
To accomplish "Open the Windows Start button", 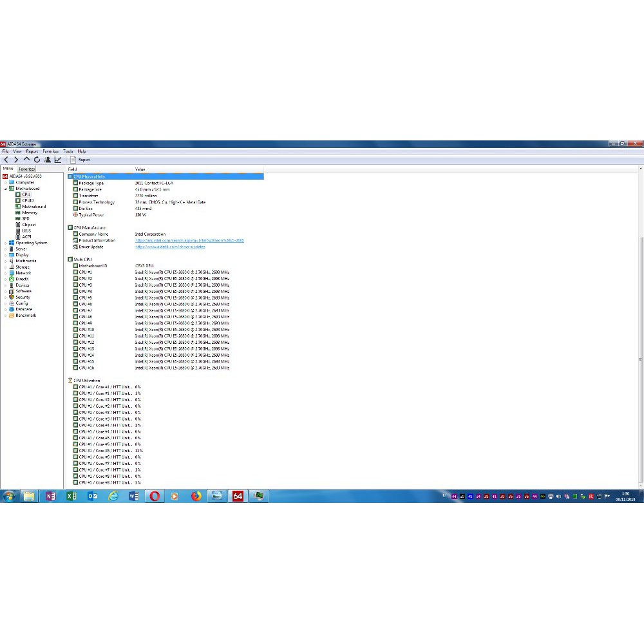I will [9, 496].
